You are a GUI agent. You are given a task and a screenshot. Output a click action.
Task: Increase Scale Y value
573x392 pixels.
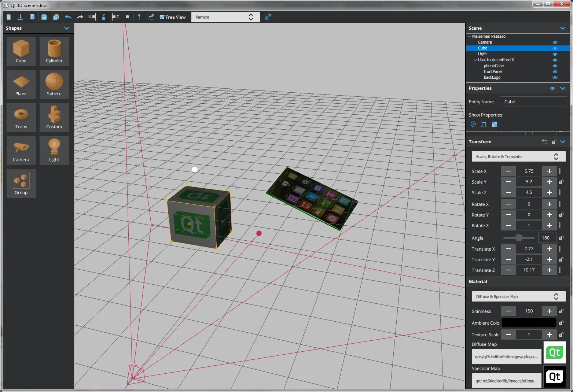(x=549, y=182)
